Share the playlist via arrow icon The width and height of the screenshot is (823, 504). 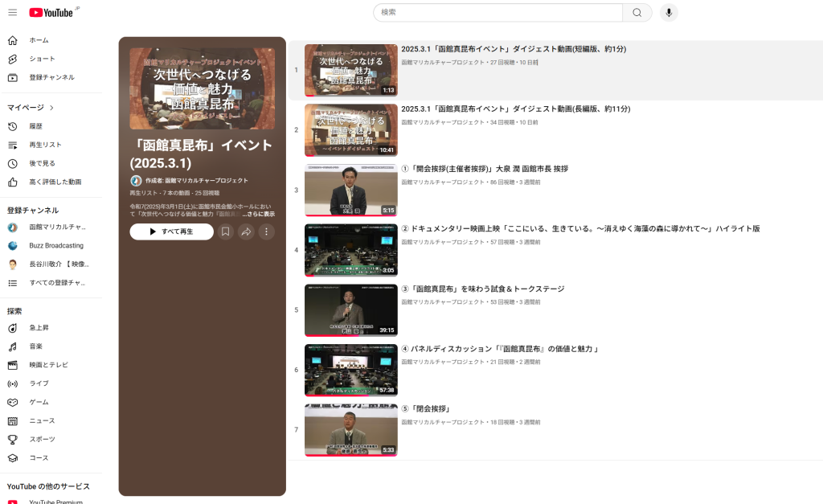click(x=246, y=232)
